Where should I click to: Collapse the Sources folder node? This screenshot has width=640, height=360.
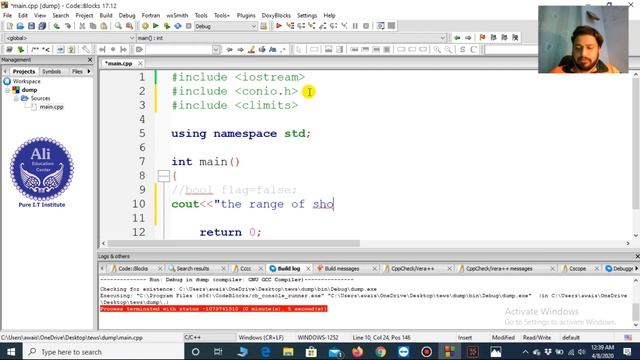[x=16, y=98]
